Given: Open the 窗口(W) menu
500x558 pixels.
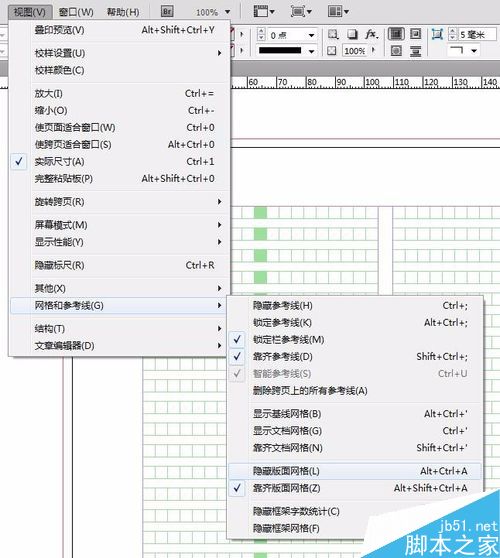Looking at the screenshot, I should (x=76, y=12).
